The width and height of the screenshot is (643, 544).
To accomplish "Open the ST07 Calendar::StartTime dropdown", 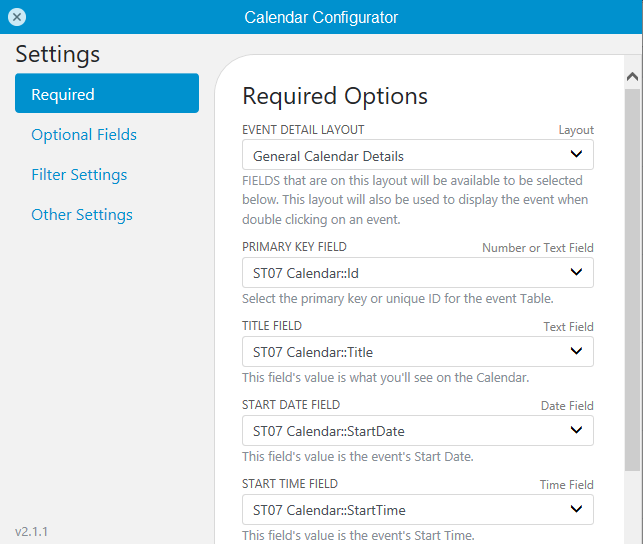I will (x=417, y=510).
